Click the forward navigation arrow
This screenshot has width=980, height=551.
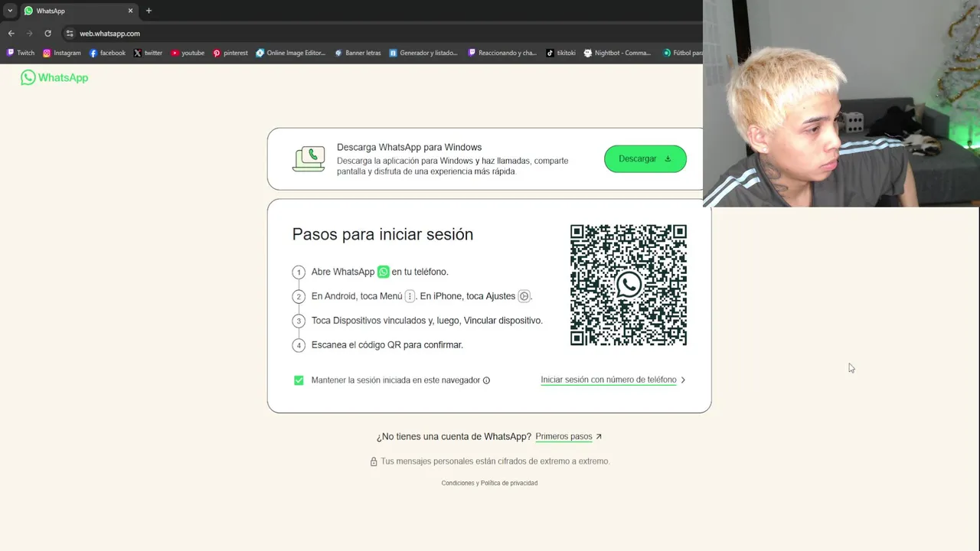click(29, 34)
